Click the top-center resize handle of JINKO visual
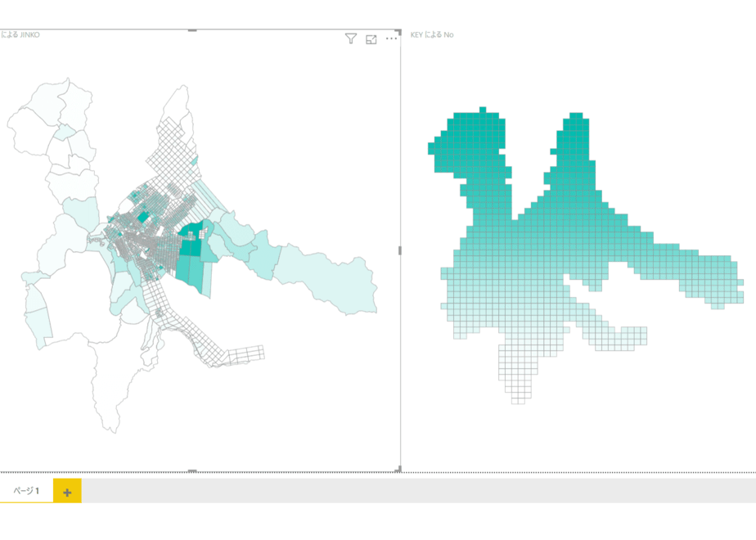Image resolution: width=756 pixels, height=540 pixels. coord(192,30)
